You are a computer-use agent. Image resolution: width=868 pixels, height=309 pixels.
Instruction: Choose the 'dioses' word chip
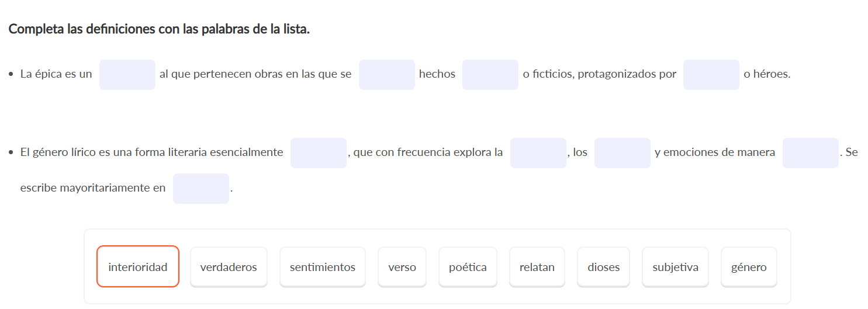(604, 267)
